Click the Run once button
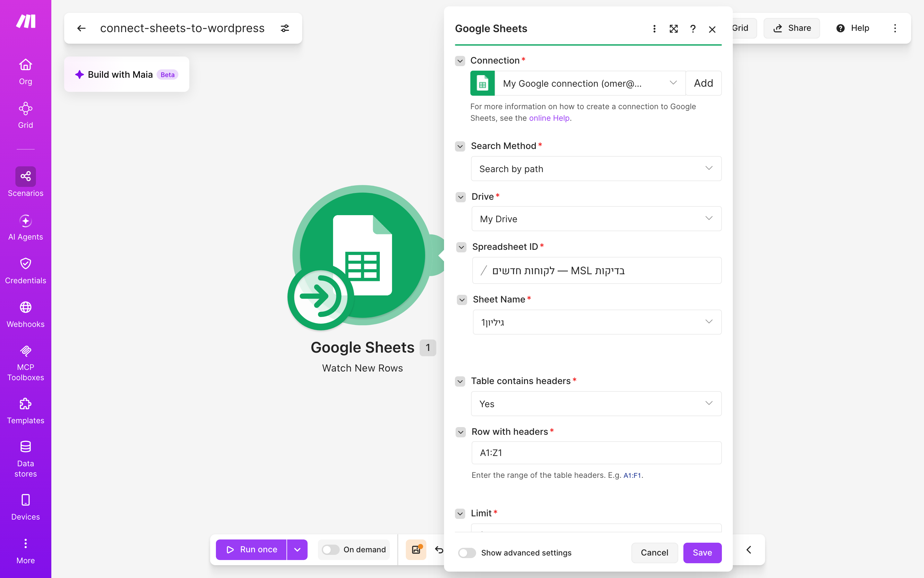This screenshot has width=924, height=578. tap(251, 550)
